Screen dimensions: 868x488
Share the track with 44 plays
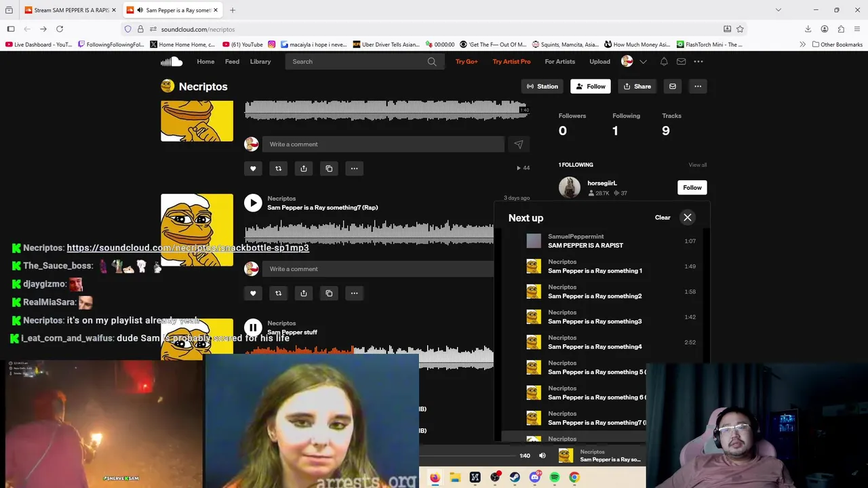pyautogui.click(x=304, y=168)
